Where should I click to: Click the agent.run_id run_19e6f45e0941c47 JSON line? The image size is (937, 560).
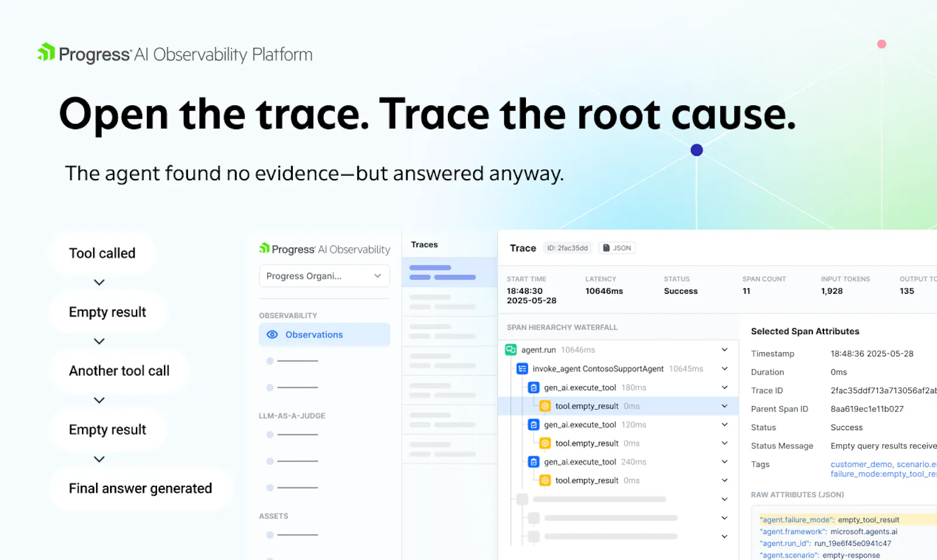point(826,544)
